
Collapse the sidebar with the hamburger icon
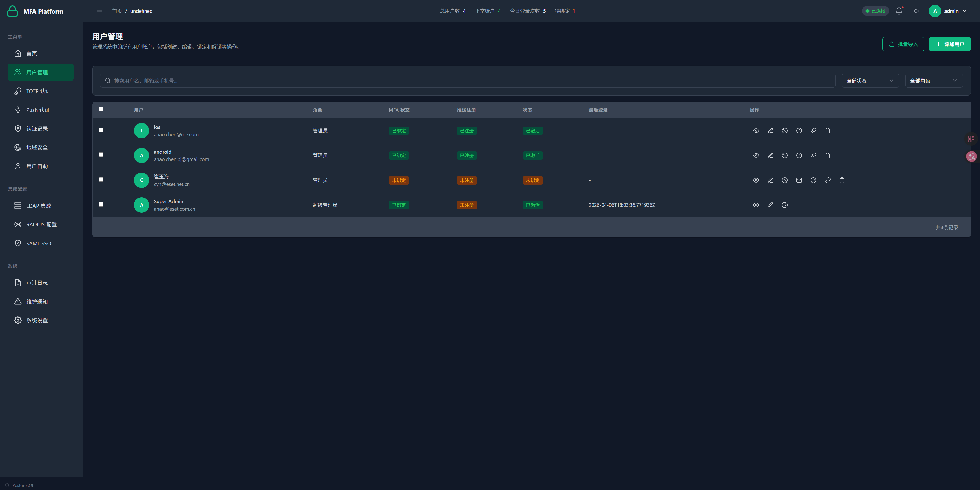[x=99, y=11]
